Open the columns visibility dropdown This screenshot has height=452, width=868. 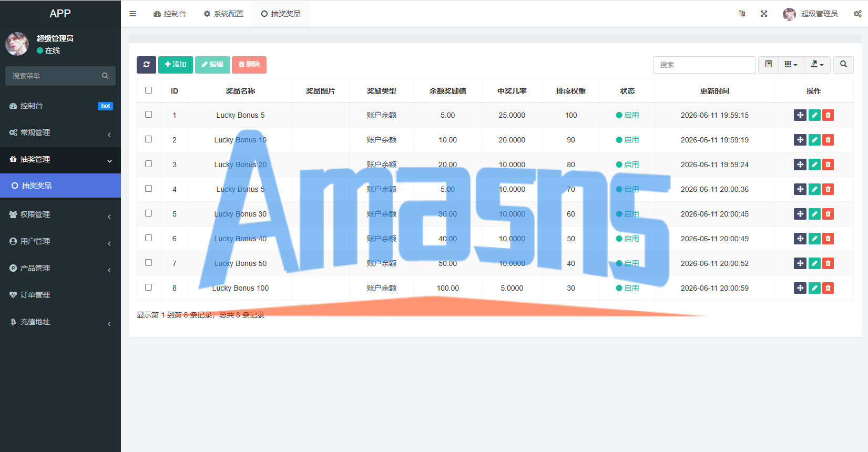(x=791, y=65)
